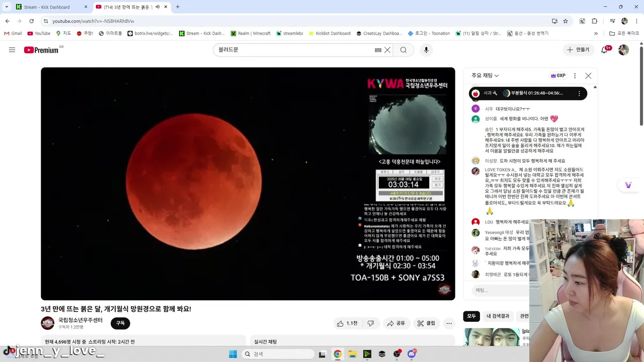Like the video with thumbs up
Viewport: 644px width, 362px height.
[347, 323]
